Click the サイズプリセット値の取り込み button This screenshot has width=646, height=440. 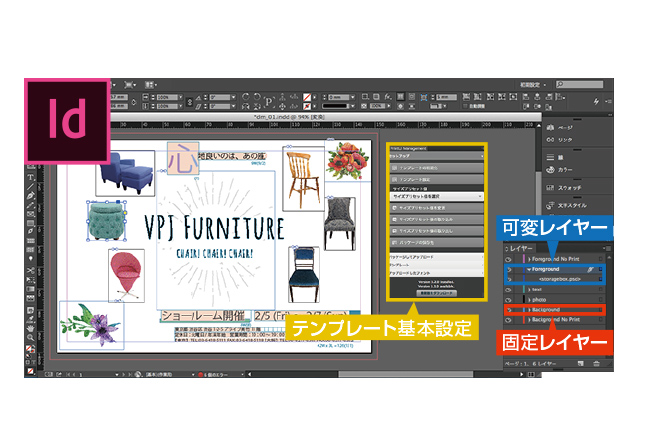(x=436, y=220)
